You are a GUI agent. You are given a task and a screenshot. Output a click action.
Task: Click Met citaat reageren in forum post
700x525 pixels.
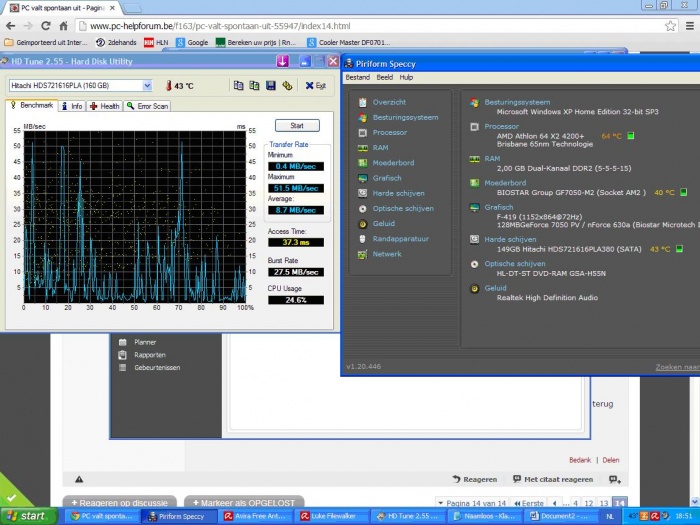[553, 479]
